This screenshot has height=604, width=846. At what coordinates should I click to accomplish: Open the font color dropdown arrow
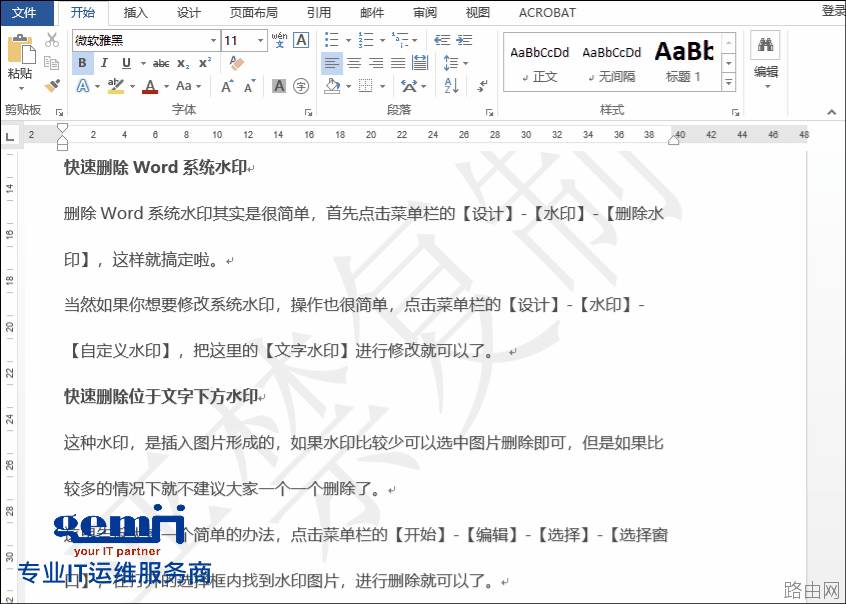pos(166,86)
